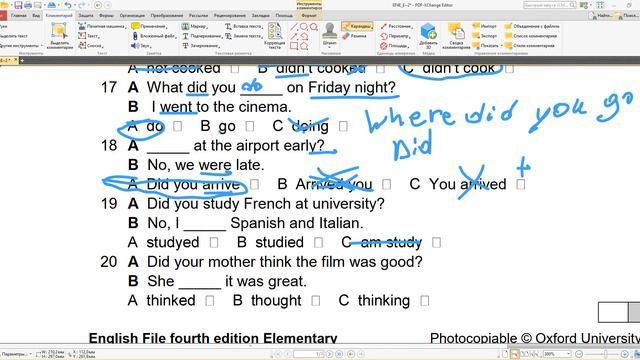This screenshot has height=360, width=640.
Task: Tick checkbox next to 'B go'
Action: click(250, 127)
